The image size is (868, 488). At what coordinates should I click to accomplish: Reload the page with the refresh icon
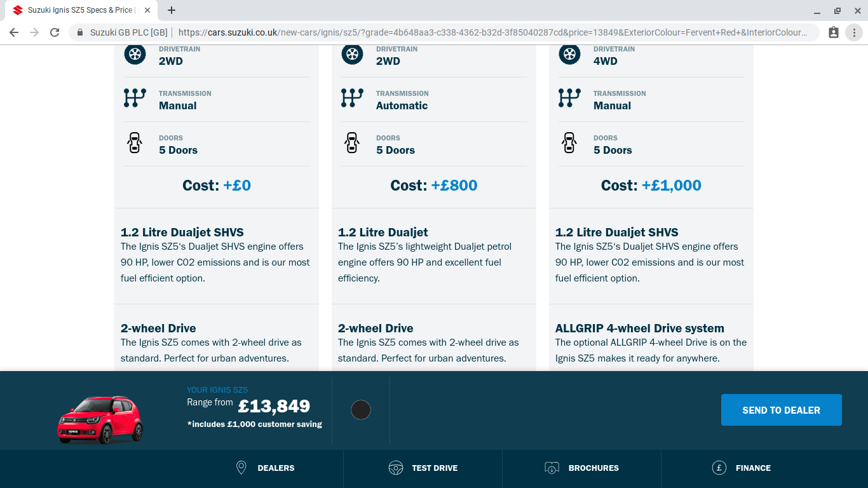click(x=55, y=32)
